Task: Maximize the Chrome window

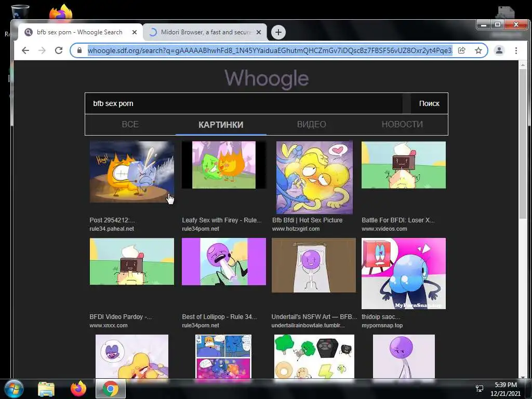Action: click(x=498, y=24)
